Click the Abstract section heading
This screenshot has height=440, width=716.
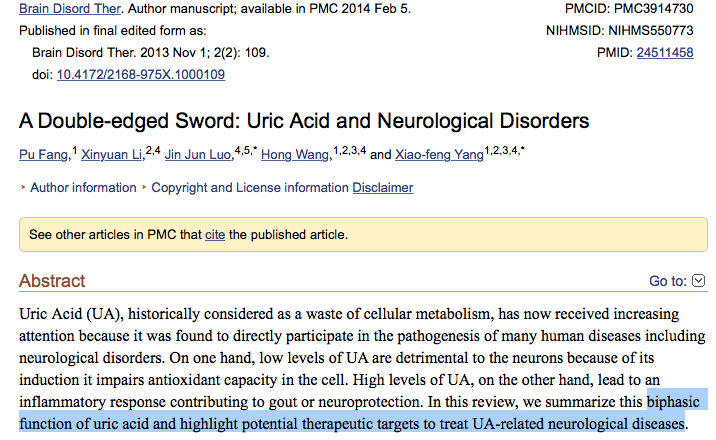[x=52, y=280]
